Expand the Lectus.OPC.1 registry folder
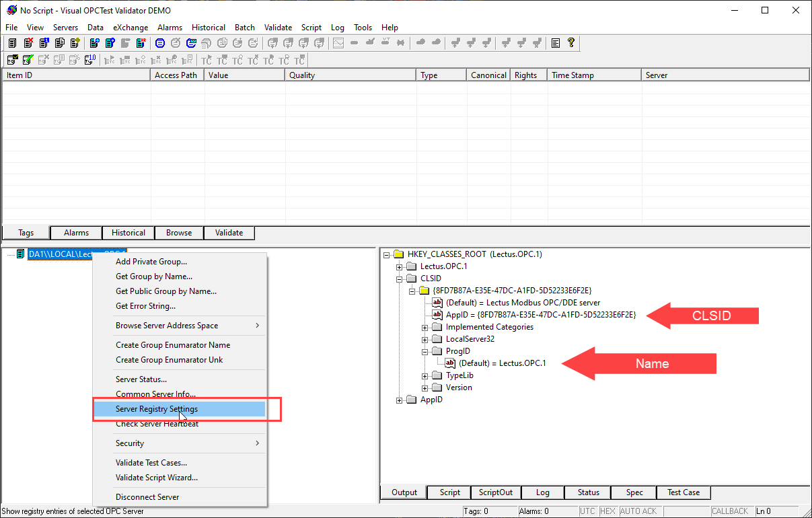The width and height of the screenshot is (812, 518). click(x=400, y=266)
